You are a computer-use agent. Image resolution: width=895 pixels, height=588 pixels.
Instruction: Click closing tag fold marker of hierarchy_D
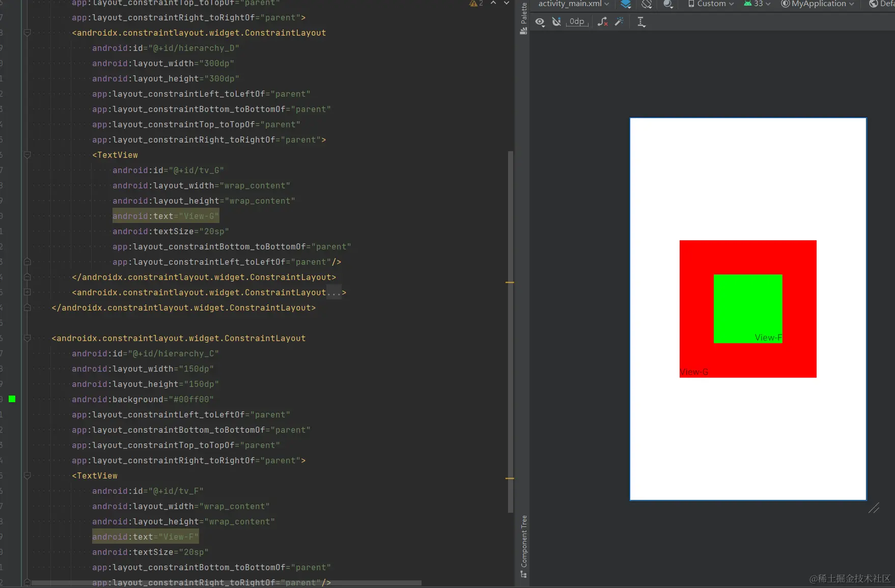pyautogui.click(x=27, y=277)
